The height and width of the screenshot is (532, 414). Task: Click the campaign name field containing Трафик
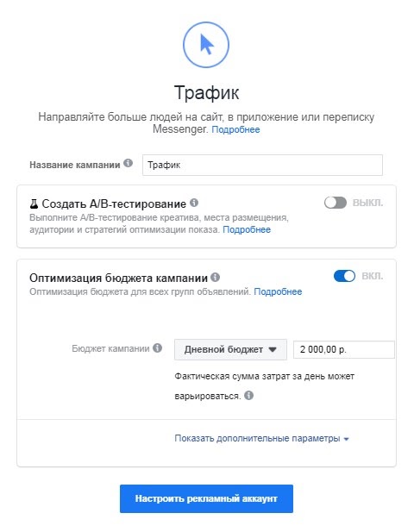click(x=262, y=165)
